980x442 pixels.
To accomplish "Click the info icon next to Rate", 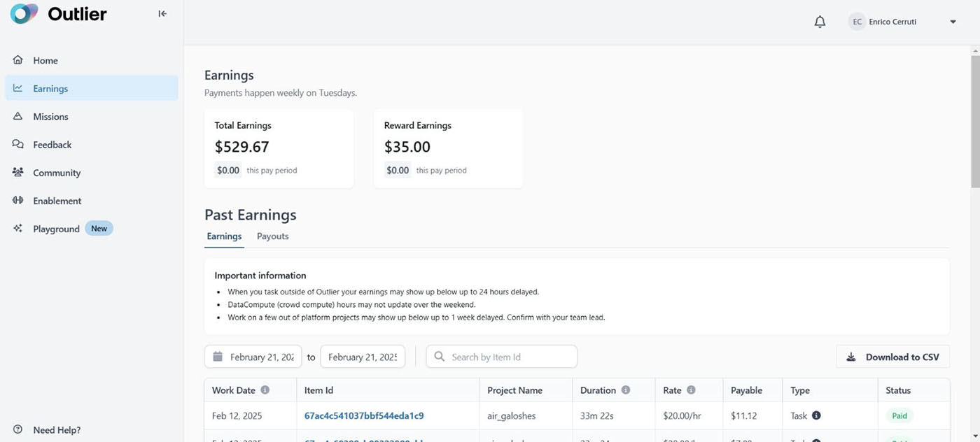I will pyautogui.click(x=691, y=390).
